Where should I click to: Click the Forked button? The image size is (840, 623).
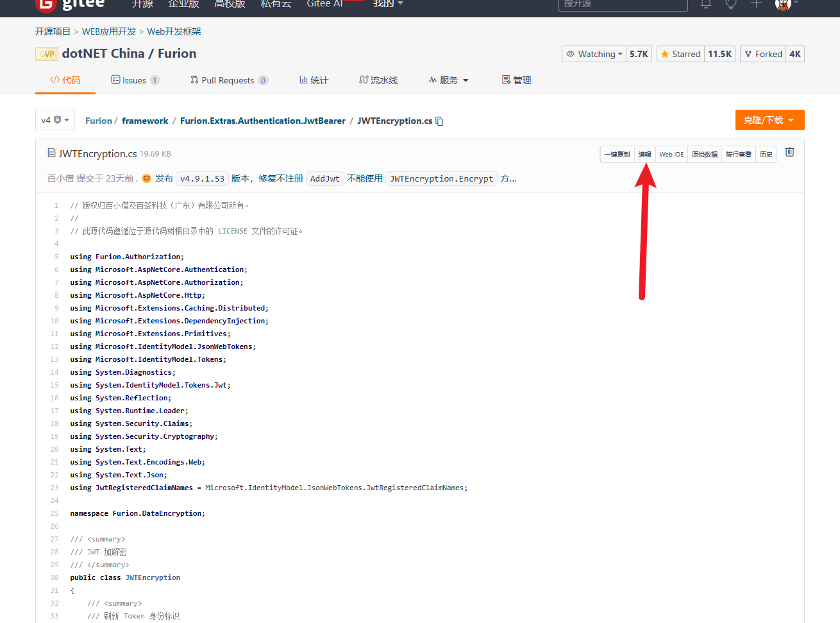(x=763, y=54)
